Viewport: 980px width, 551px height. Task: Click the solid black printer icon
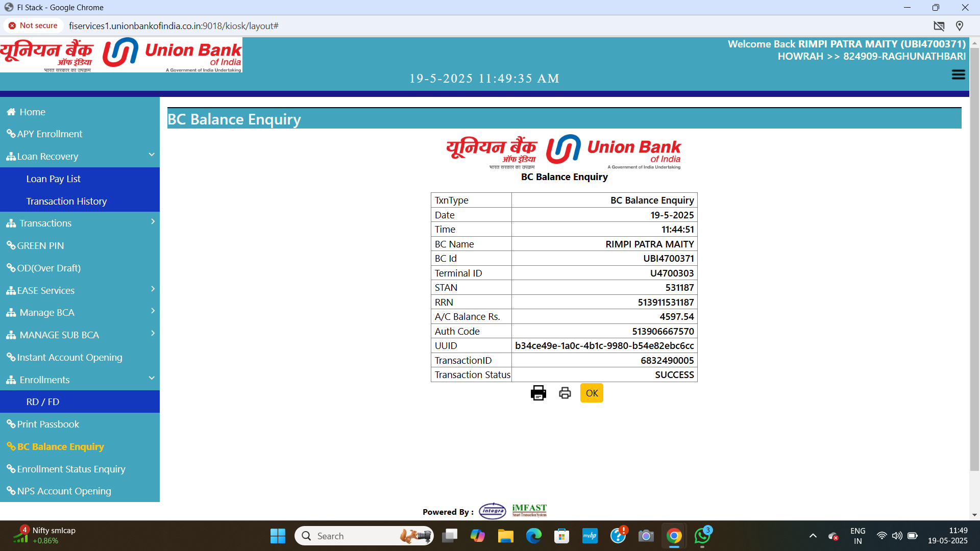click(x=538, y=393)
